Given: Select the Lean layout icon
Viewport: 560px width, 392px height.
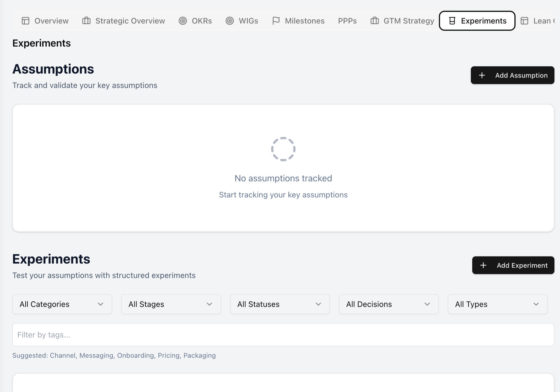Looking at the screenshot, I should 524,21.
